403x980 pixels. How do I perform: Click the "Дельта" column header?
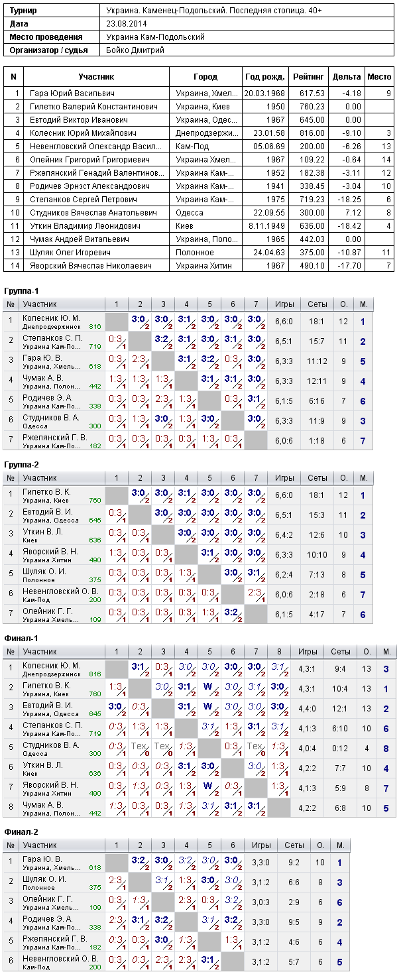click(347, 77)
